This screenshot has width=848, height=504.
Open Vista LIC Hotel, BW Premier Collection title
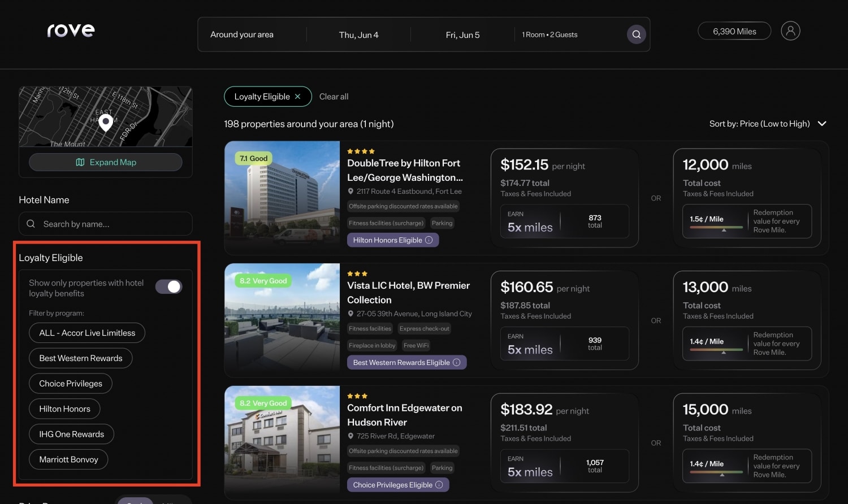tap(408, 293)
